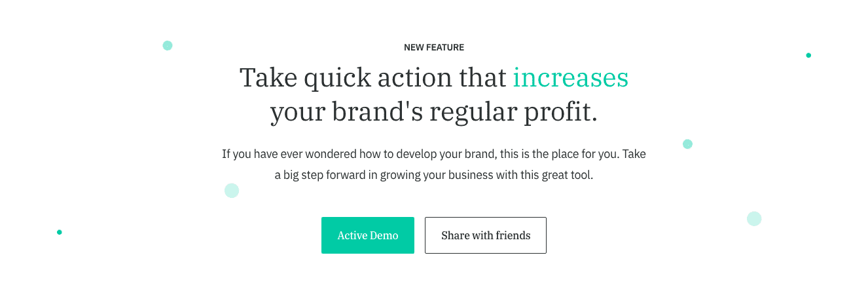Viewport: 868px width, 293px height.
Task: Click the teal dot in the upper-left area
Action: click(168, 45)
